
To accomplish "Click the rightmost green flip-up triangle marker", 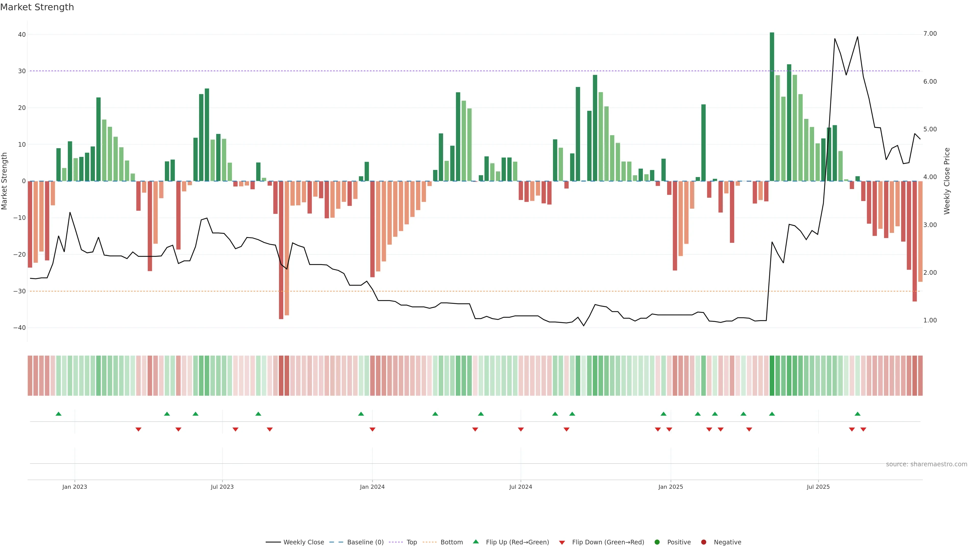I will tap(857, 414).
